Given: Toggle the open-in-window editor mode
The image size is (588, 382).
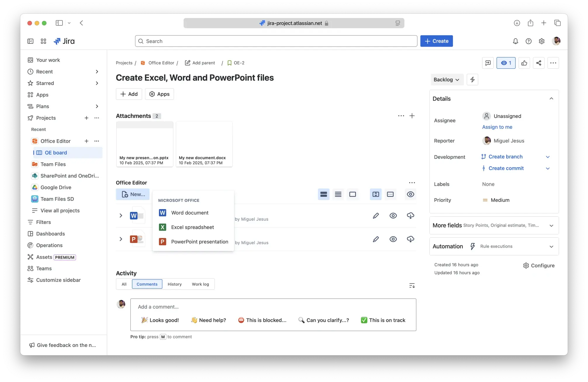Looking at the screenshot, I should click(x=376, y=194).
